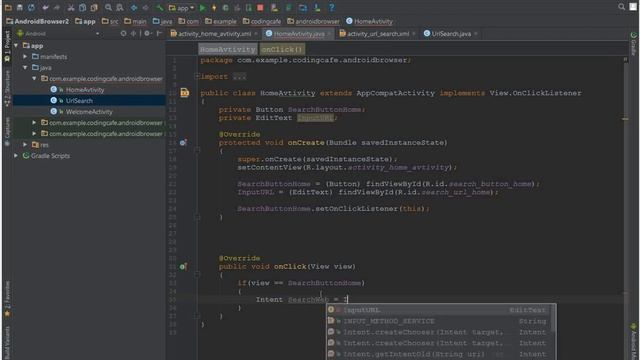The width and height of the screenshot is (640, 360).
Task: Make project with the green hammer icon
Action: tap(160, 7)
